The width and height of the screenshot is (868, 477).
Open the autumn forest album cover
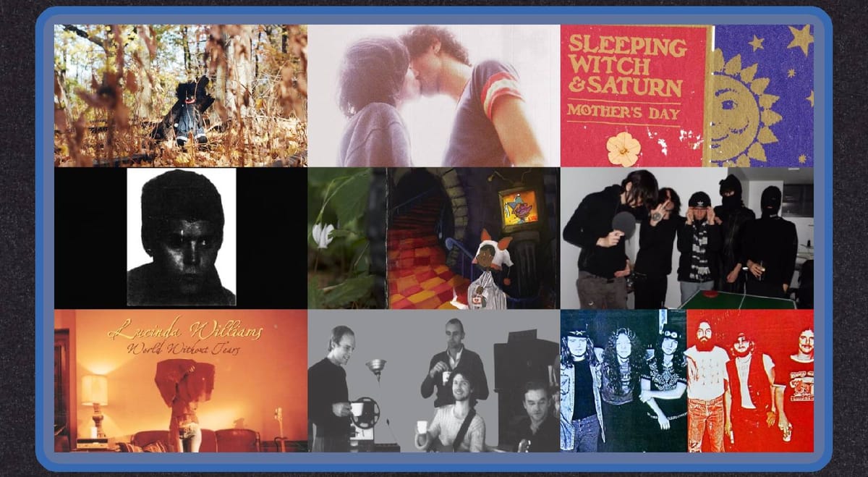[x=180, y=96]
